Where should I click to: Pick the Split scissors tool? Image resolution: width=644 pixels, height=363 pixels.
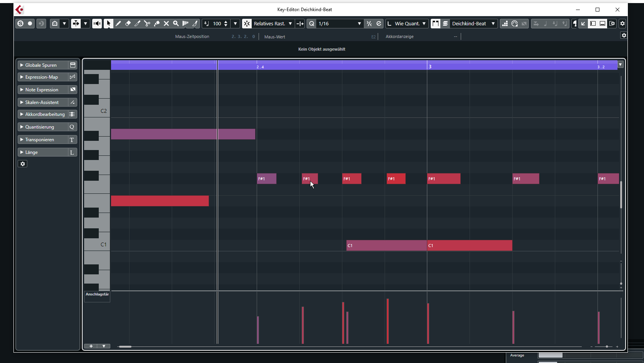[147, 24]
